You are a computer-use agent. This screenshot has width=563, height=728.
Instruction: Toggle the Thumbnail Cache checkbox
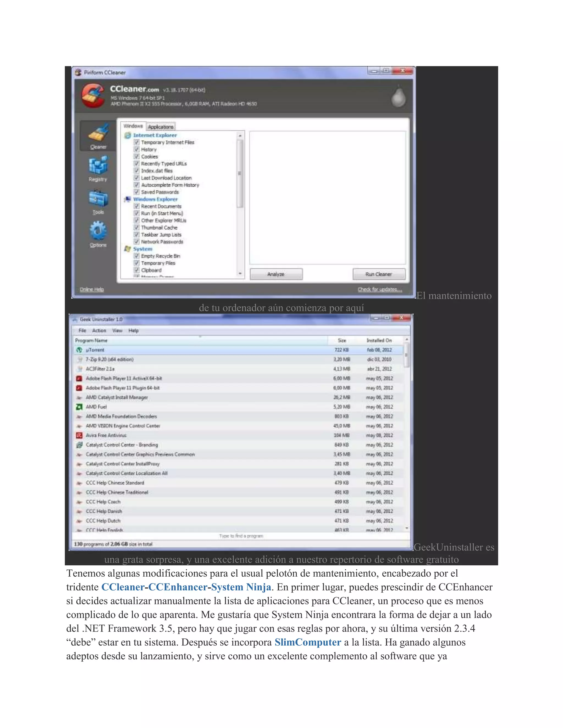(136, 228)
